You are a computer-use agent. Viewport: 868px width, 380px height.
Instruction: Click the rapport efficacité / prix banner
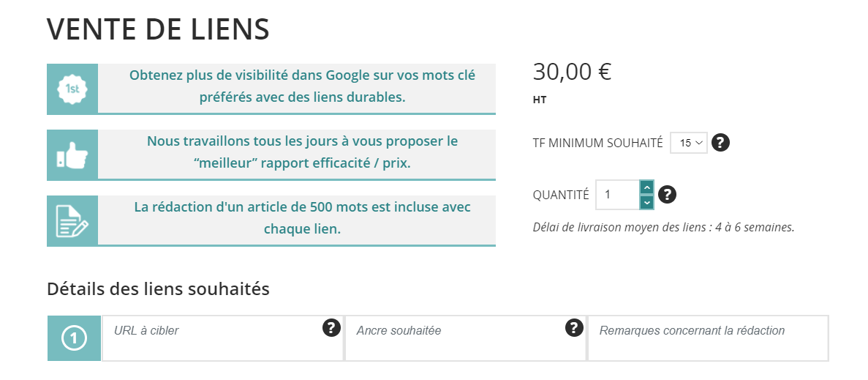coord(302,152)
